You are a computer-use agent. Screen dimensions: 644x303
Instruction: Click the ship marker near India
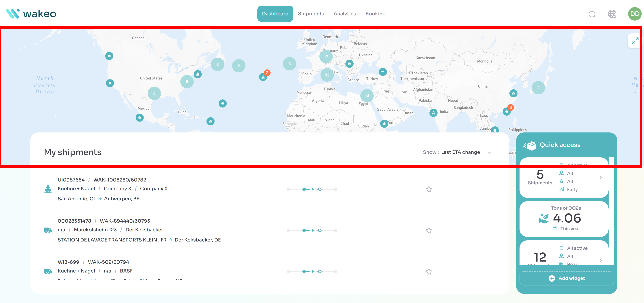pyautogui.click(x=433, y=113)
